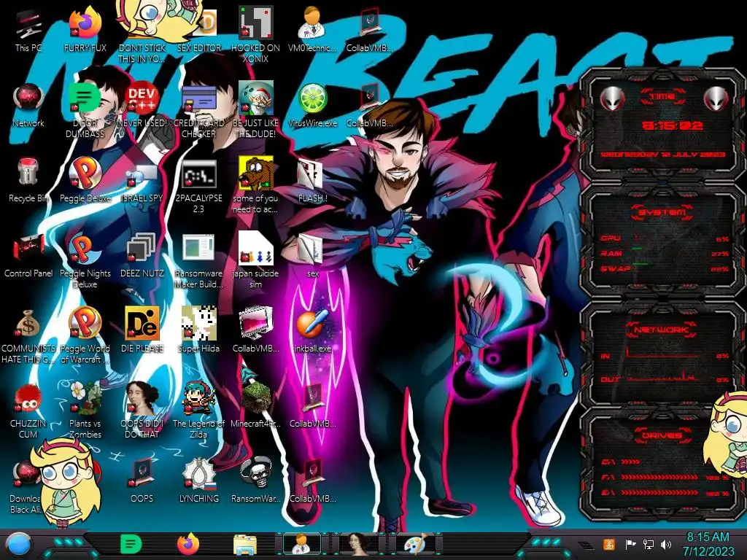This screenshot has width=747, height=560.
Task: Click the RAM usage row in System widget
Action: 664,253
